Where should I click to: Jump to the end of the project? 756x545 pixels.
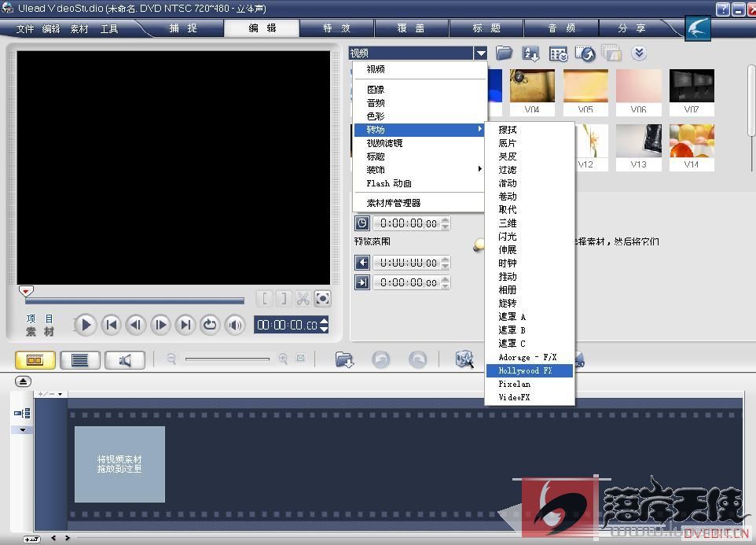point(185,325)
